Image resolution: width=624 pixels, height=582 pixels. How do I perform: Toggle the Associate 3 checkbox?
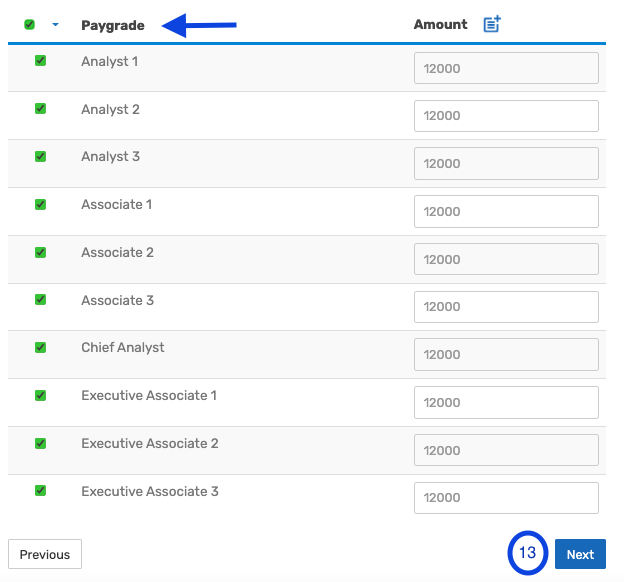point(40,299)
